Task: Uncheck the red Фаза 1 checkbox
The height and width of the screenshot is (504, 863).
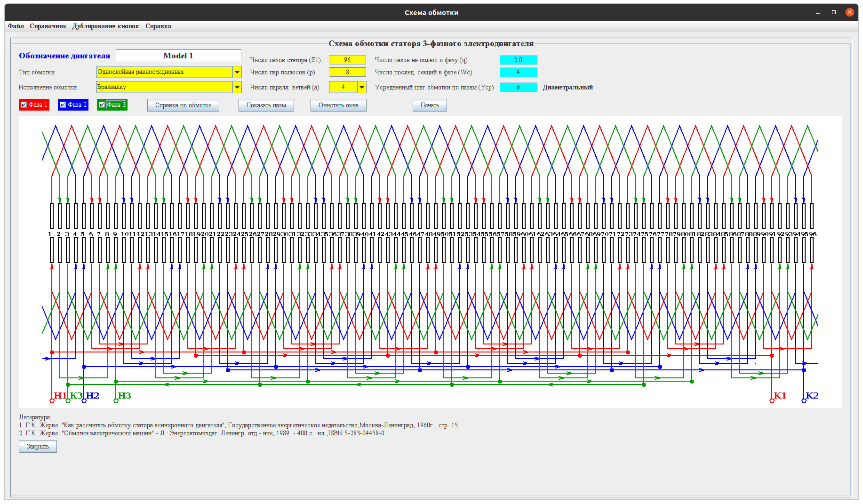Action: coord(24,105)
